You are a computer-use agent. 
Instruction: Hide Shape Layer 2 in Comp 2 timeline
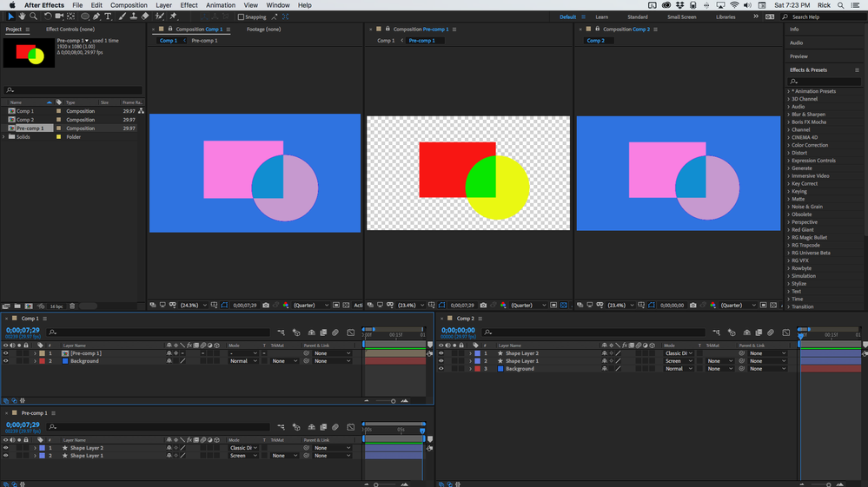[441, 353]
